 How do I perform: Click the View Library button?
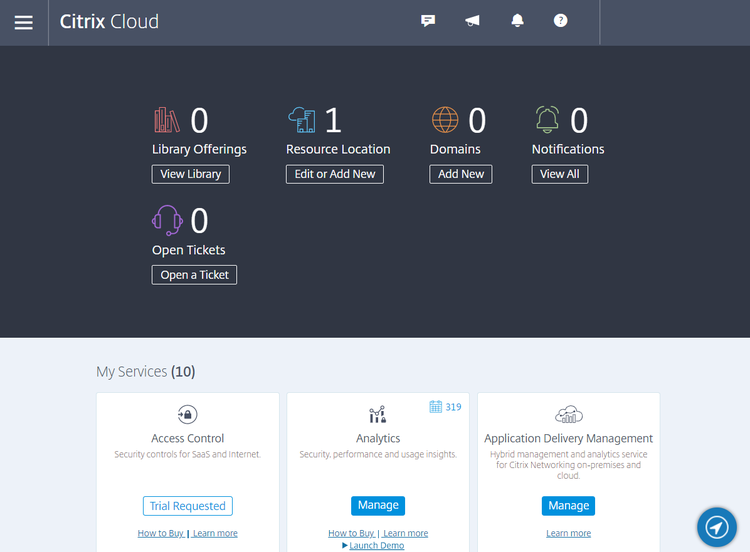coord(190,174)
